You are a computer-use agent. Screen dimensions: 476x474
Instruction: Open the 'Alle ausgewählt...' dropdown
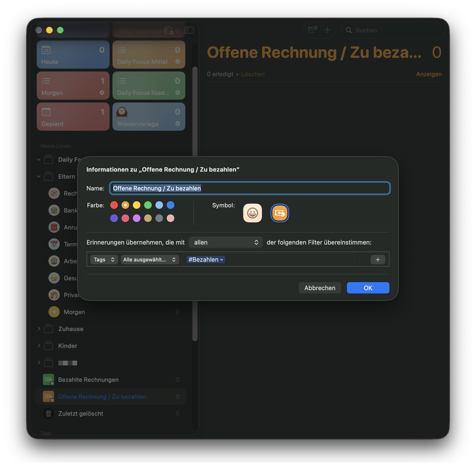pos(150,259)
